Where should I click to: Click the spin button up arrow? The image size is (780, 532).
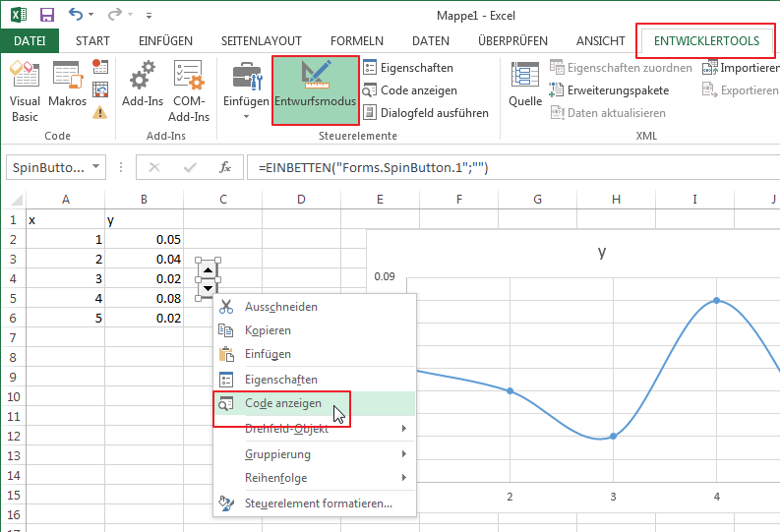pos(208,270)
